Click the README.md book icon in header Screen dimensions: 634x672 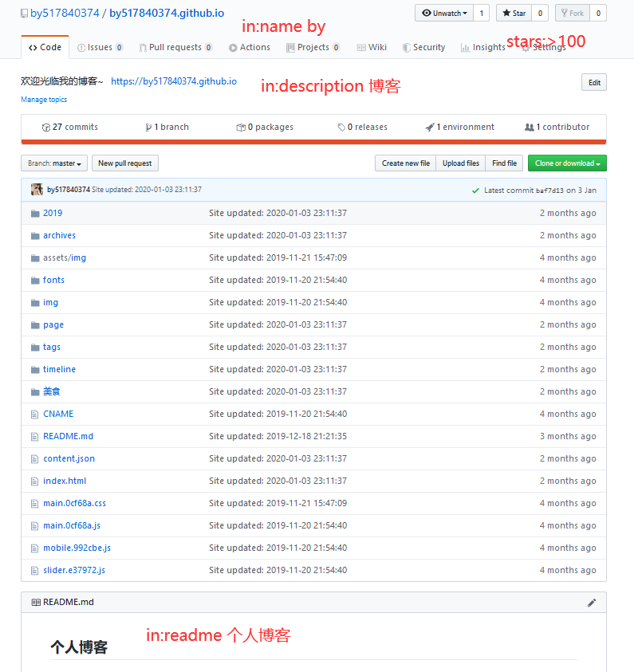[36, 602]
